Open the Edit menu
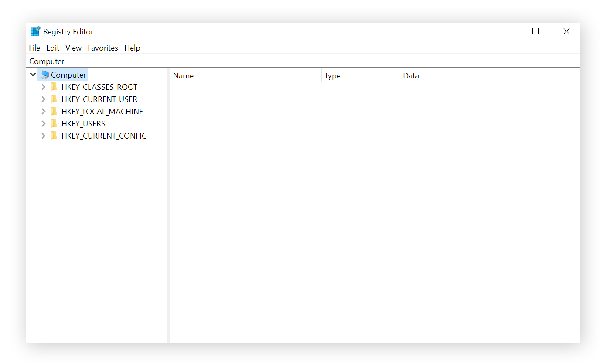Image resolution: width=606 pixels, height=364 pixels. pyautogui.click(x=52, y=48)
